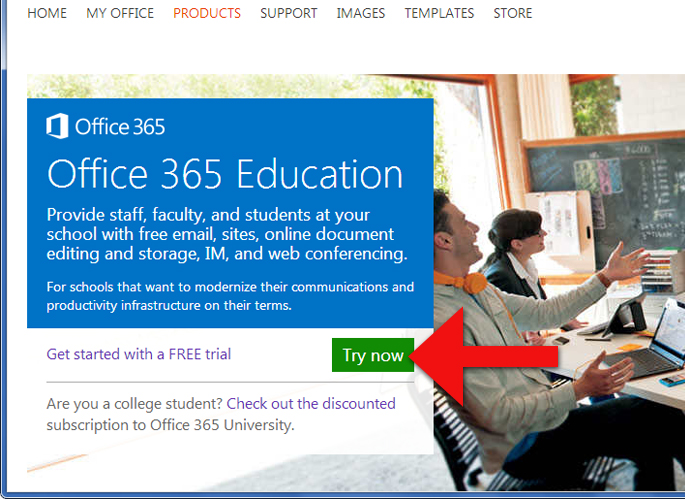Open the SUPPORT navigation item

tap(288, 13)
